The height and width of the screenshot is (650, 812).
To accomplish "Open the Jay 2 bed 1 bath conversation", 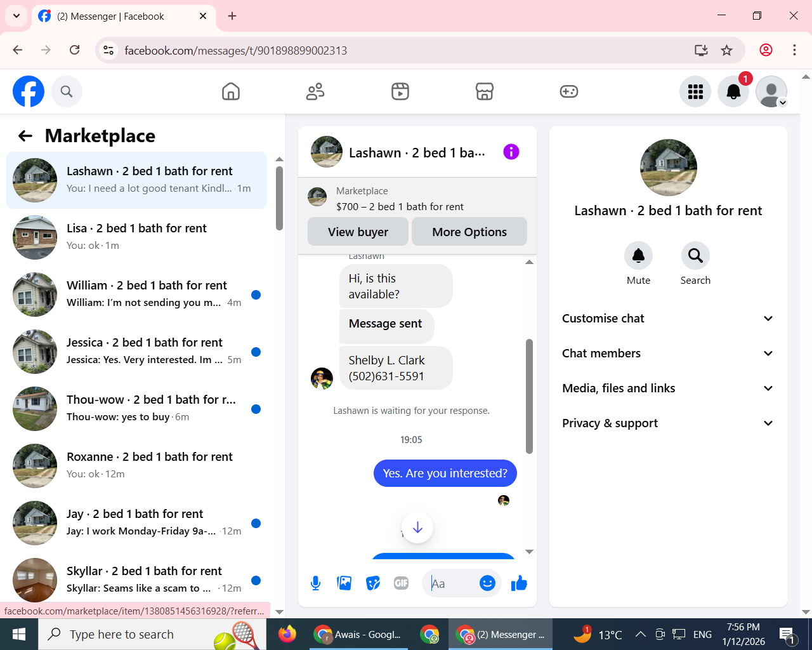I will [x=136, y=523].
